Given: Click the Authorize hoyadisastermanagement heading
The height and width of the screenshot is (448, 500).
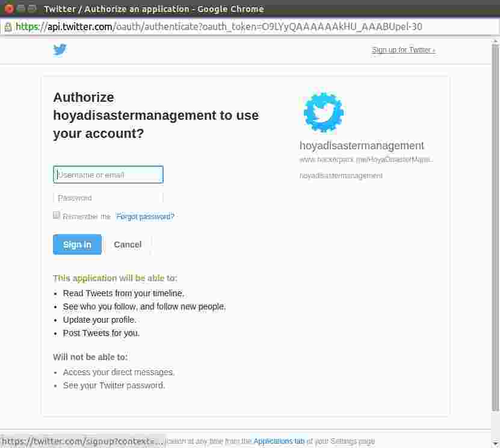Looking at the screenshot, I should [156, 115].
